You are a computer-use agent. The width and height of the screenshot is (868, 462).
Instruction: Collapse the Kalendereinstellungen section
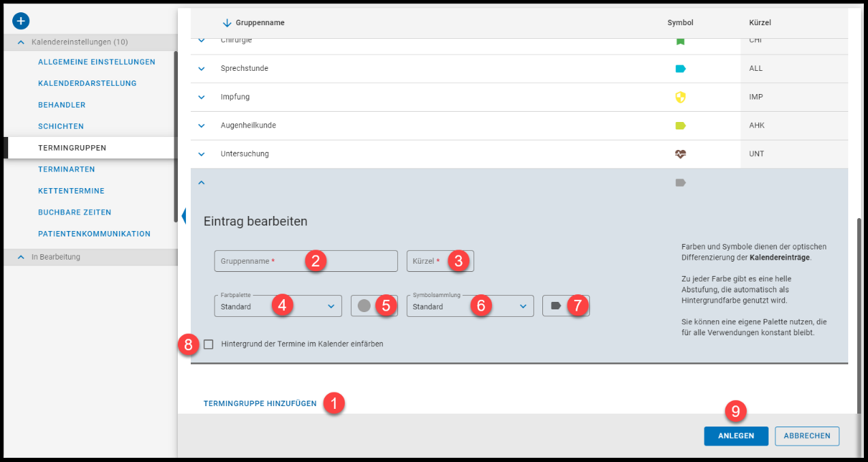tap(20, 42)
